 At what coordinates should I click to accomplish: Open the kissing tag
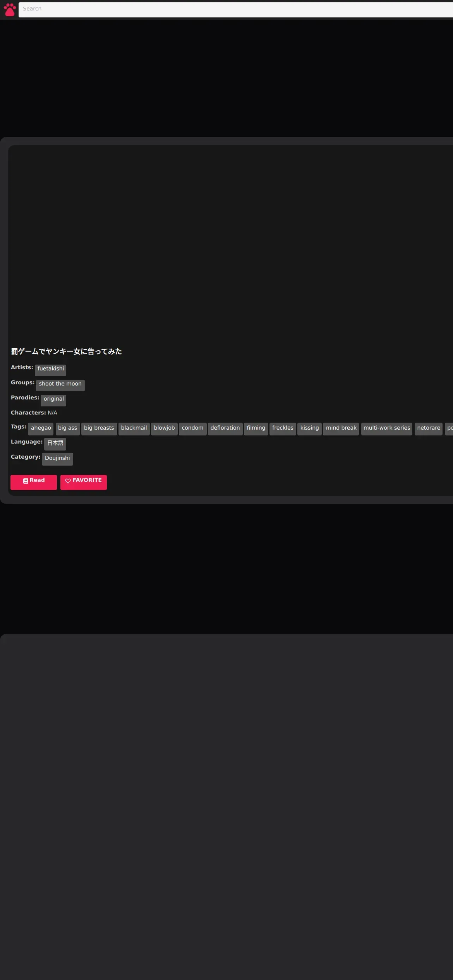[309, 429]
